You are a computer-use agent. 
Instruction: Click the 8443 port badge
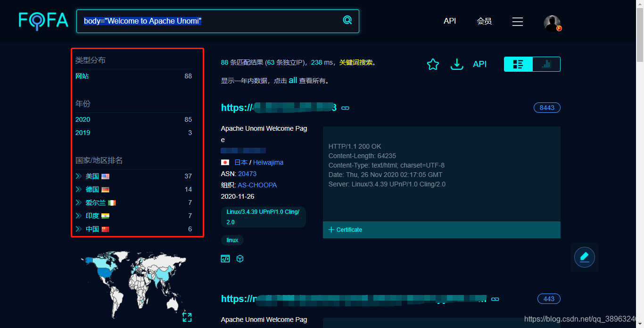pos(547,108)
